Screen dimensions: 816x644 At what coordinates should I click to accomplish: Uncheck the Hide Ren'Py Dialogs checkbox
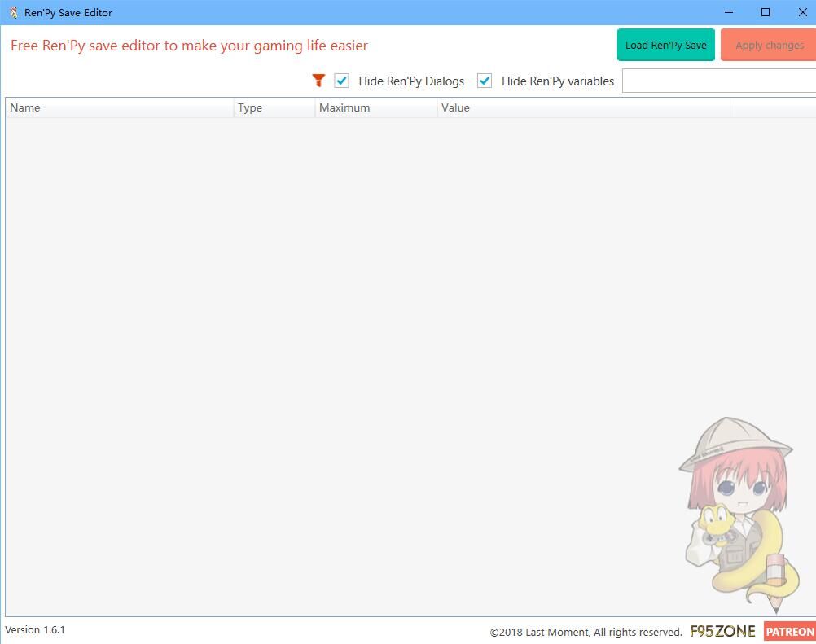tap(342, 81)
